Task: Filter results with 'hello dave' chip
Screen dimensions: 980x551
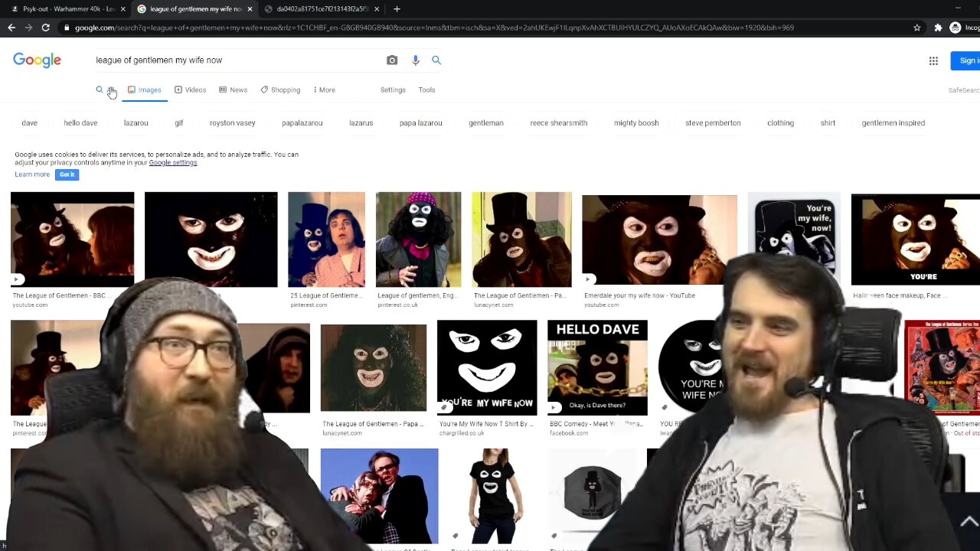Action: tap(80, 123)
